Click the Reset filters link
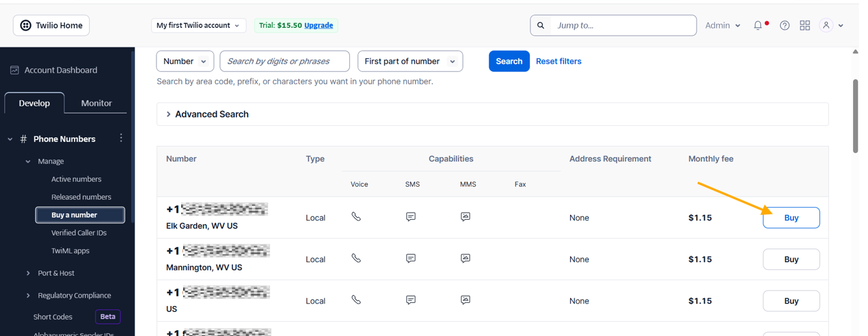 (558, 61)
